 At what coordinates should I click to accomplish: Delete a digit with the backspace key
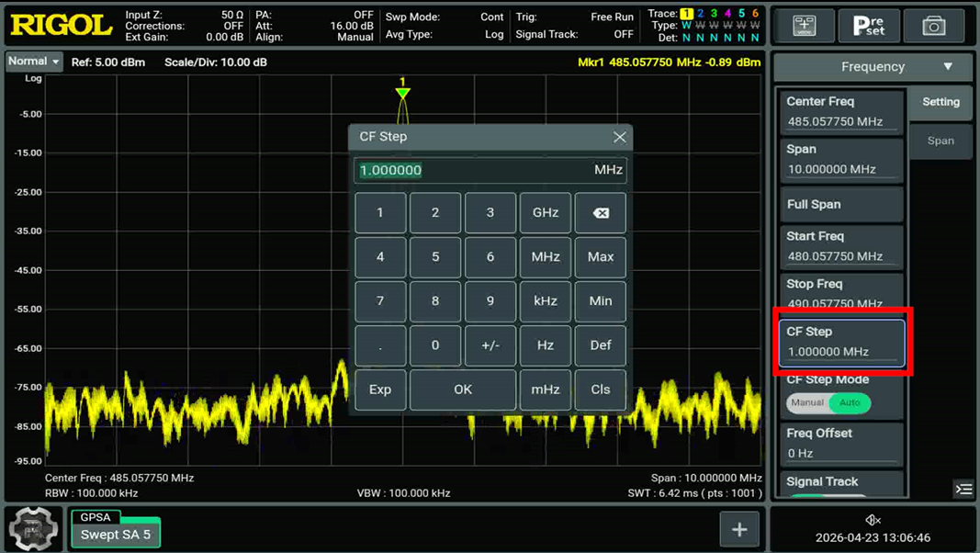pyautogui.click(x=600, y=213)
